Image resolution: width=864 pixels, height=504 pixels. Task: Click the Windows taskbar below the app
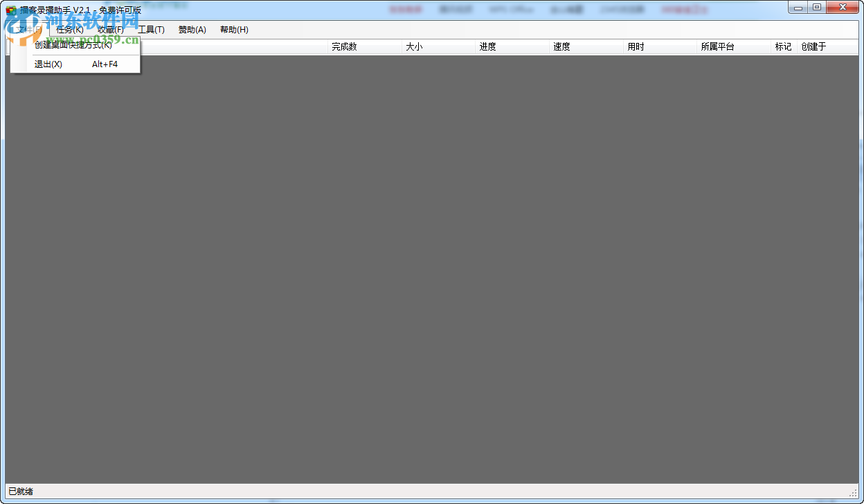[432, 501]
